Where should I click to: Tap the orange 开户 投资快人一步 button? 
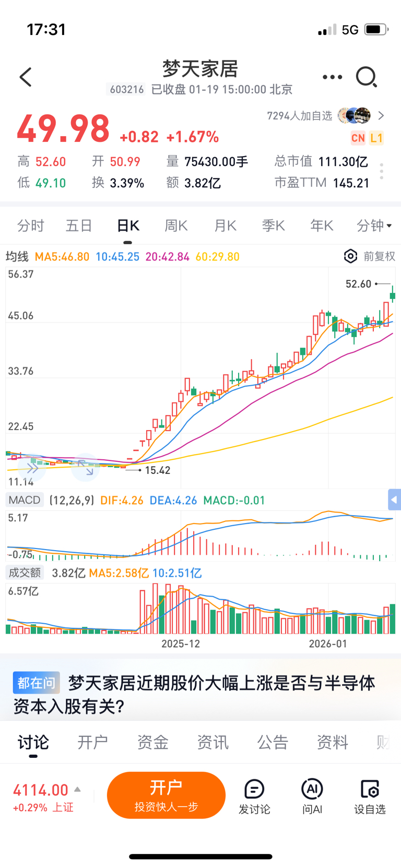(x=166, y=795)
